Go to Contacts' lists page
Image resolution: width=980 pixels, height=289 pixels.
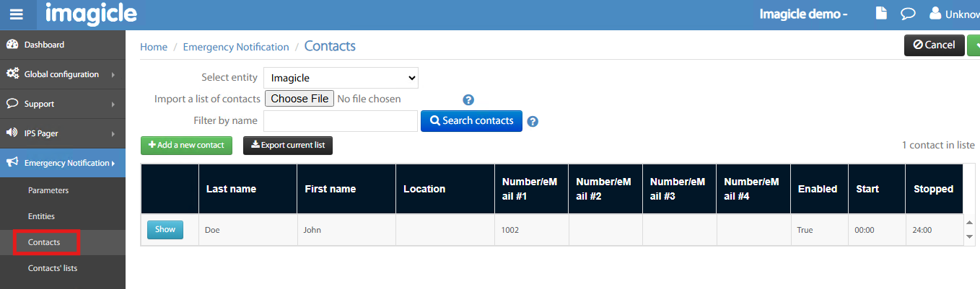pos(53,268)
